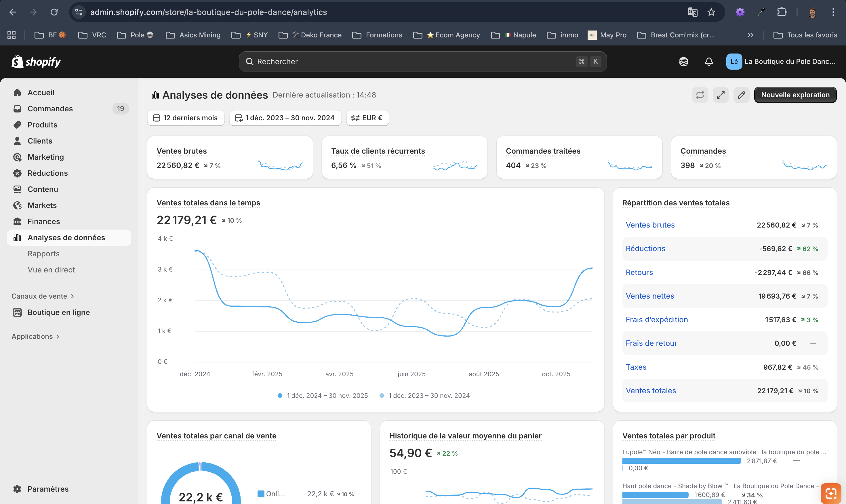Click the Shopify Sidekick assistant icon
Screen dimensions: 846x504
683,62
